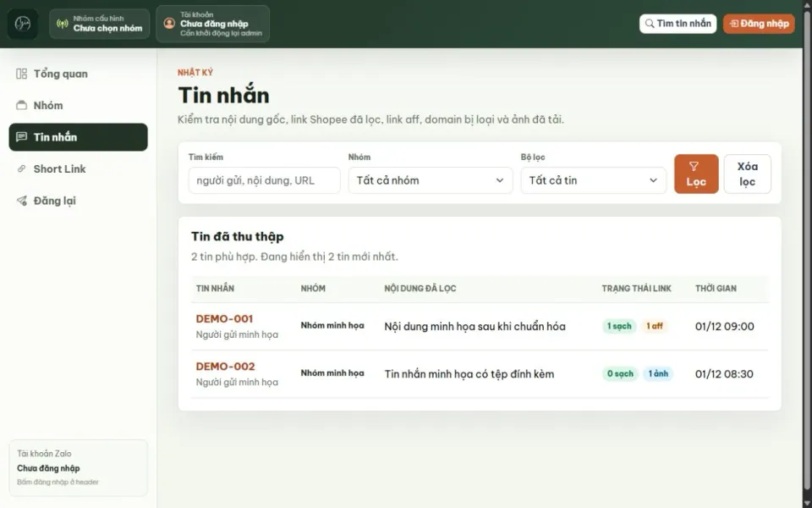
Task: Open the Nhóm cấu hình group selector
Action: coord(100,24)
